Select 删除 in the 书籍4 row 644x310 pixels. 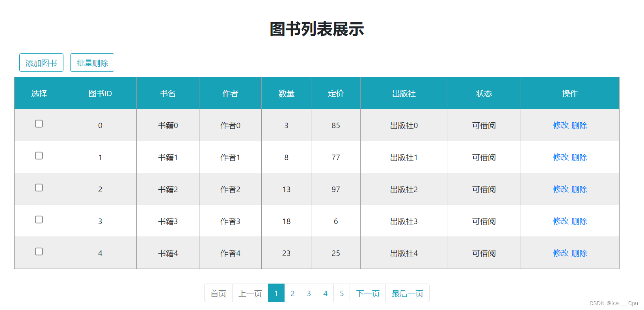point(579,253)
